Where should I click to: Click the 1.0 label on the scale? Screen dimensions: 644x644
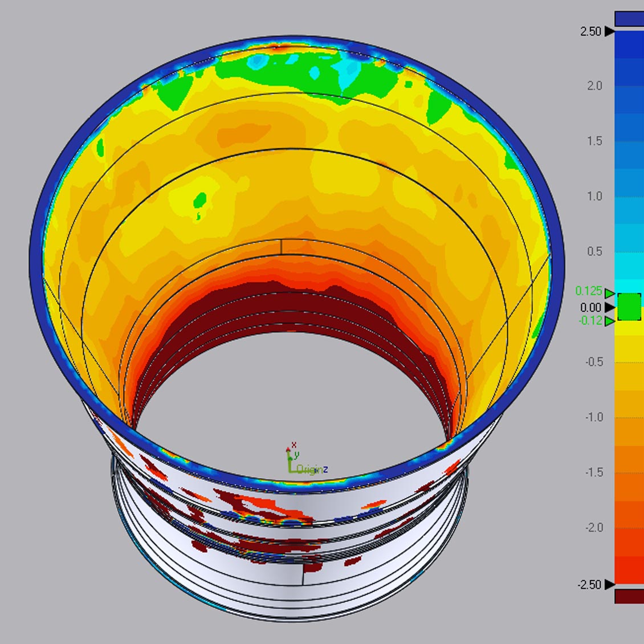[594, 197]
